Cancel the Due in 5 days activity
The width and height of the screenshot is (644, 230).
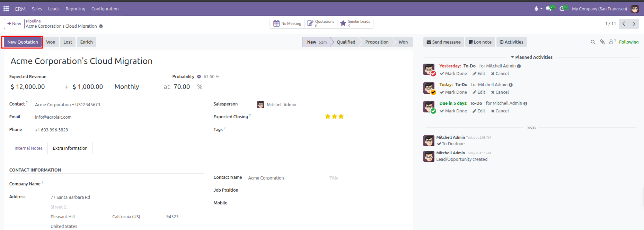pyautogui.click(x=500, y=111)
